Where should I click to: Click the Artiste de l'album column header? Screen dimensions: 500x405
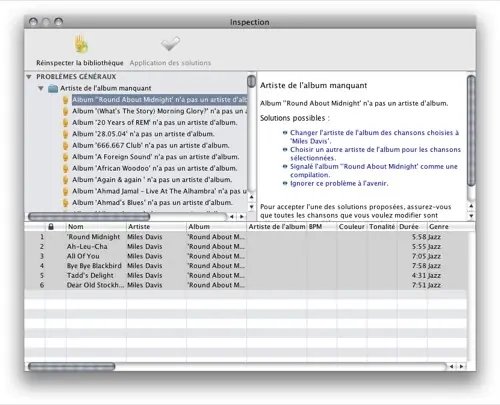pos(277,227)
